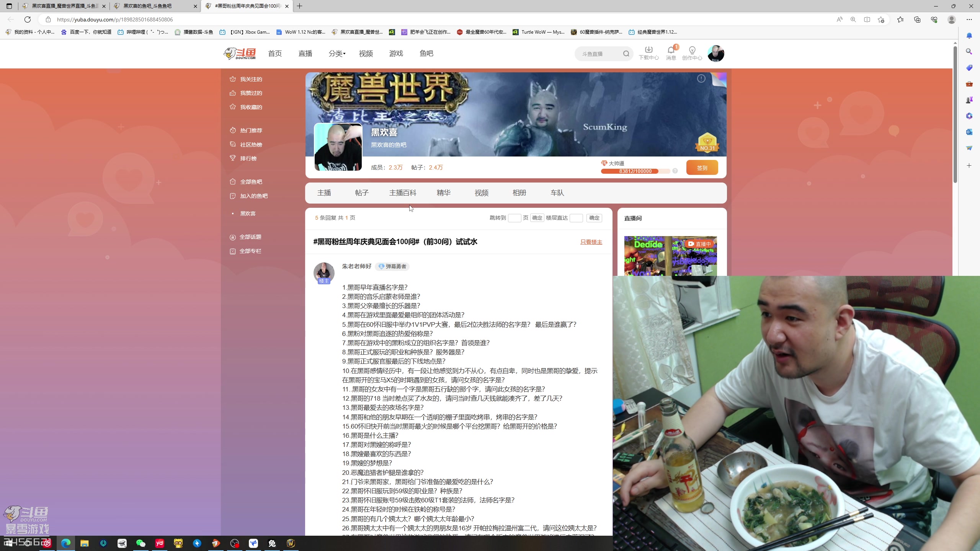
Task: Click the 黑欢喜 banner avatar picture
Action: pyautogui.click(x=338, y=147)
